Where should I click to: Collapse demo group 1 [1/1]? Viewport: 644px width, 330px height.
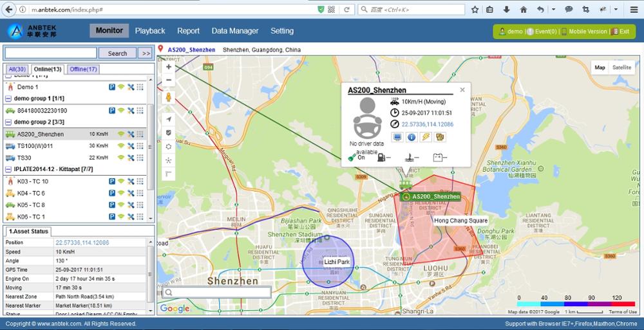(x=8, y=98)
